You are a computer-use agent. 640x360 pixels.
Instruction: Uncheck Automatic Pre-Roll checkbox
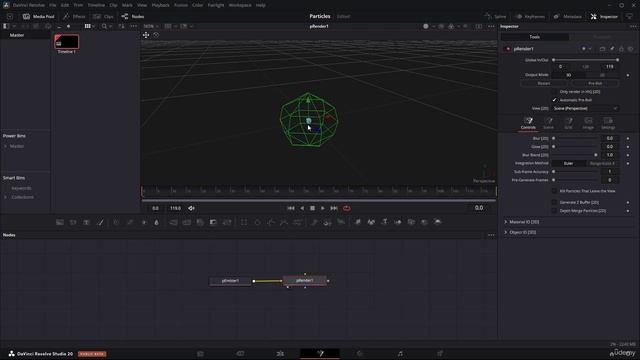[x=554, y=100]
